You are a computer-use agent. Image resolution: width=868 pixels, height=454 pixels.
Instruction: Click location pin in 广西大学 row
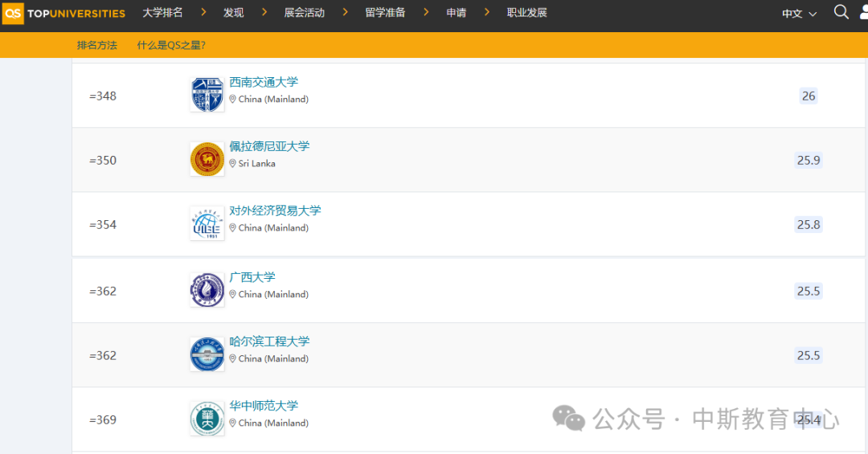(x=232, y=294)
